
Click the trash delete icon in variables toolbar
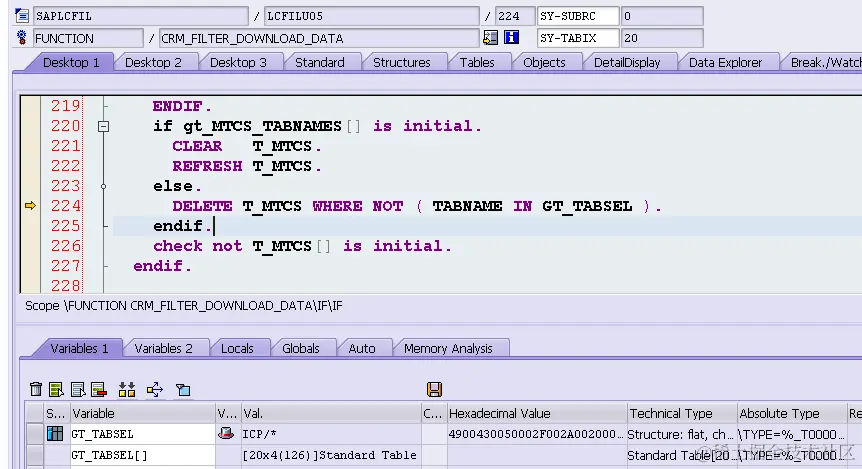pyautogui.click(x=36, y=389)
